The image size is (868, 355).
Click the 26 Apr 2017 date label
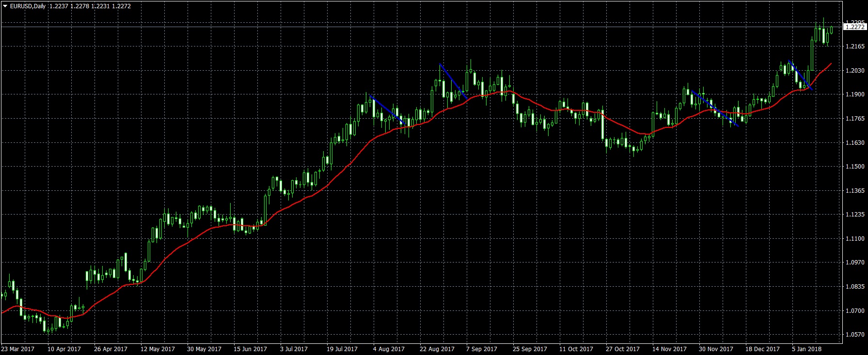(111, 349)
